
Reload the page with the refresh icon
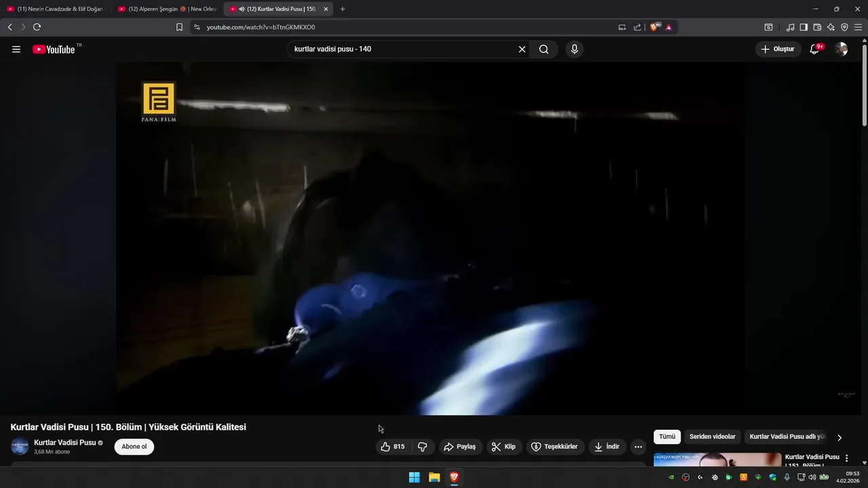[37, 27]
